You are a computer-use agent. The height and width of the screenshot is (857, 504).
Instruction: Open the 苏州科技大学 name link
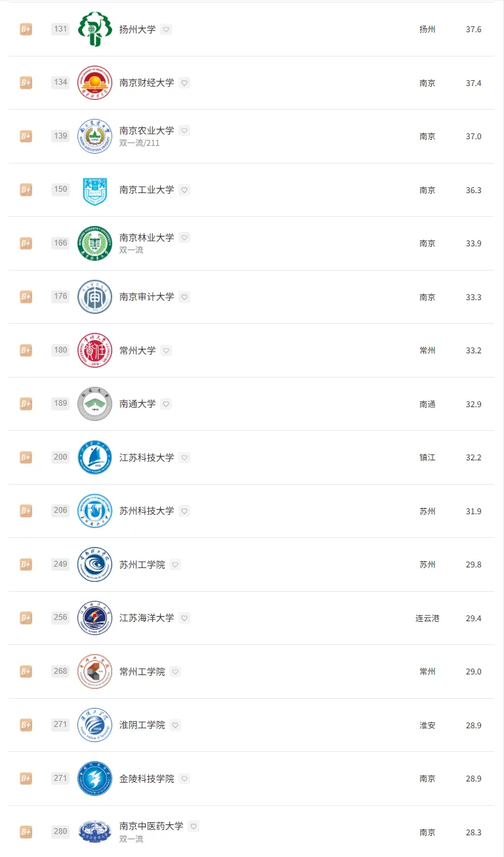click(x=146, y=511)
